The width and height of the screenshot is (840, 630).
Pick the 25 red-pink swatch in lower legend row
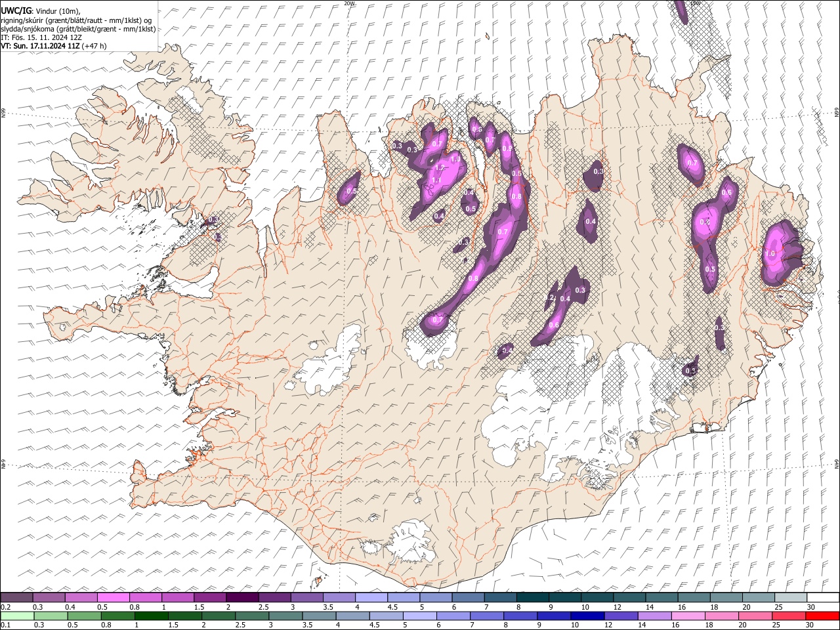789,616
